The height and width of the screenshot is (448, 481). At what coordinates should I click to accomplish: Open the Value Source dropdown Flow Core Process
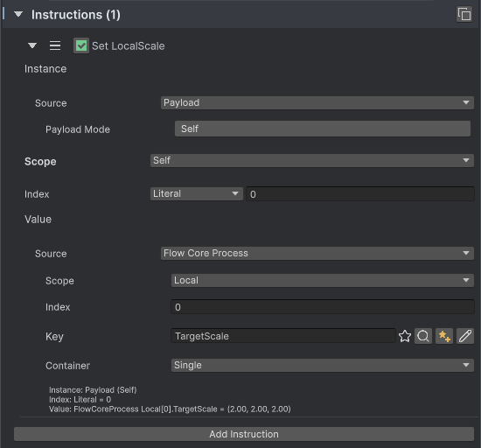click(317, 254)
